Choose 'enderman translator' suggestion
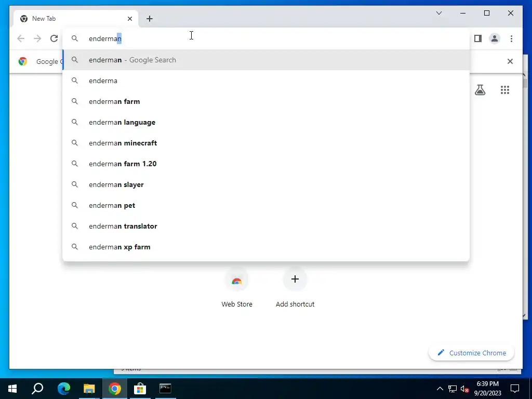Image resolution: width=532 pixels, height=399 pixels. [266, 226]
